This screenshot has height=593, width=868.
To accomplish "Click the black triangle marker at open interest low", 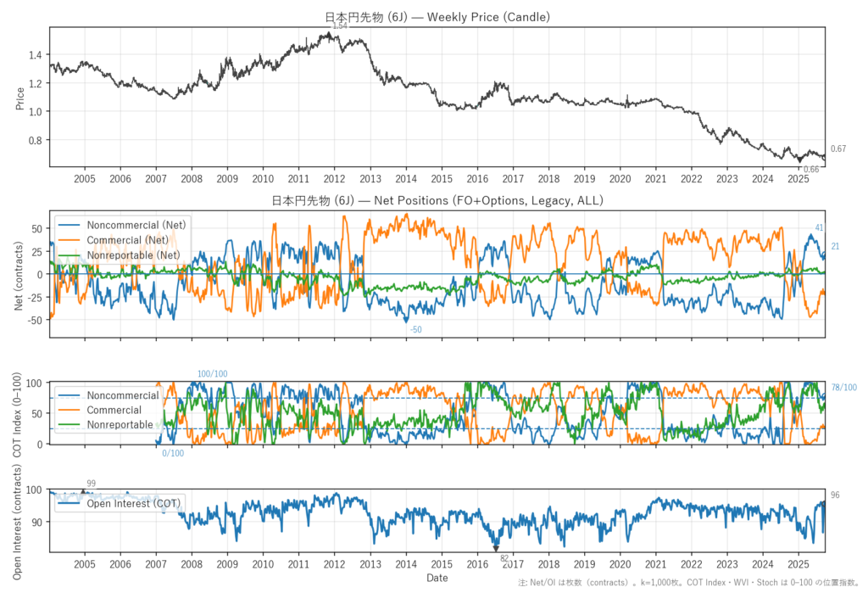I will click(x=496, y=548).
